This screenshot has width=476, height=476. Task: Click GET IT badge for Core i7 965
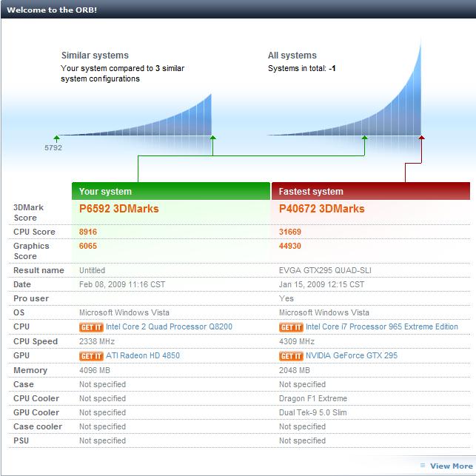point(291,327)
